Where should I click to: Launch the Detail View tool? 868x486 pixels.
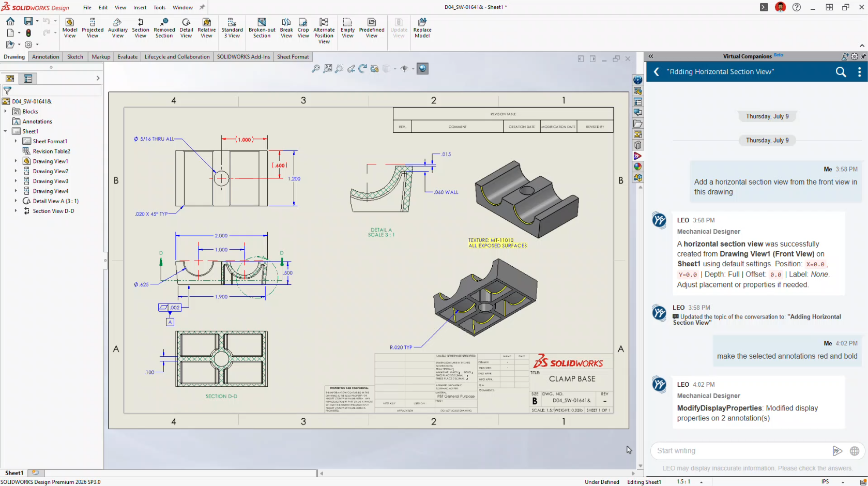186,28
